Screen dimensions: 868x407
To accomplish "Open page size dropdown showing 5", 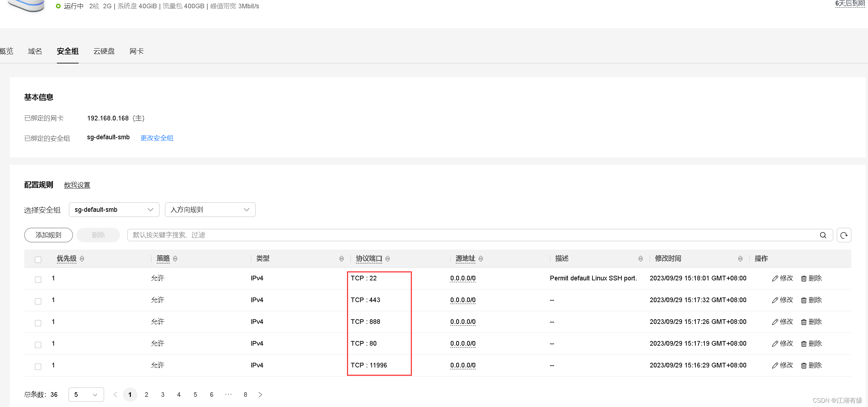I will coord(86,395).
